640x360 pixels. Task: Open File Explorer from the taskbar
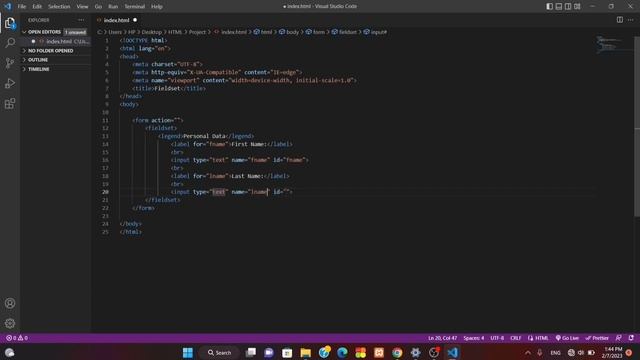click(x=305, y=353)
